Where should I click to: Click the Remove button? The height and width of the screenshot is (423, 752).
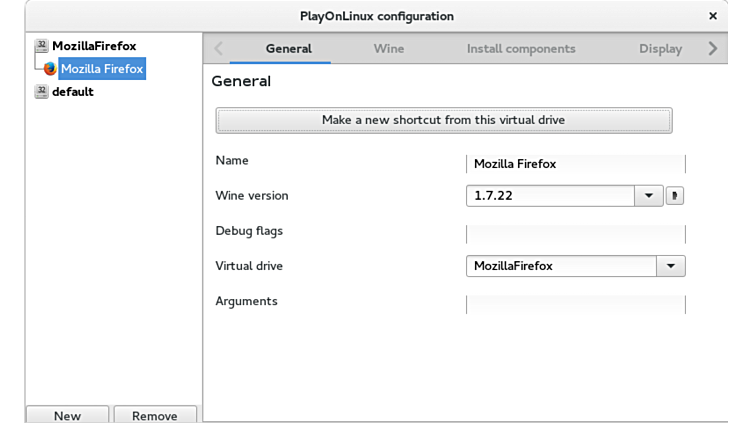click(155, 415)
